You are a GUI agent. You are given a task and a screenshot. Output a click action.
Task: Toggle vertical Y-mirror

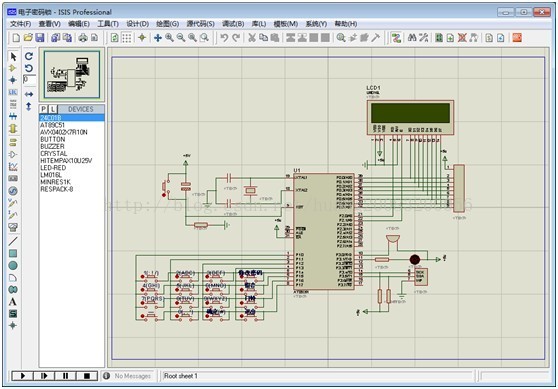tap(29, 106)
